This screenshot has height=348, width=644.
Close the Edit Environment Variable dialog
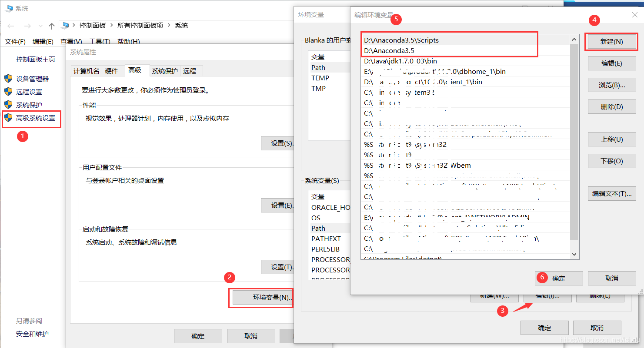pyautogui.click(x=634, y=15)
